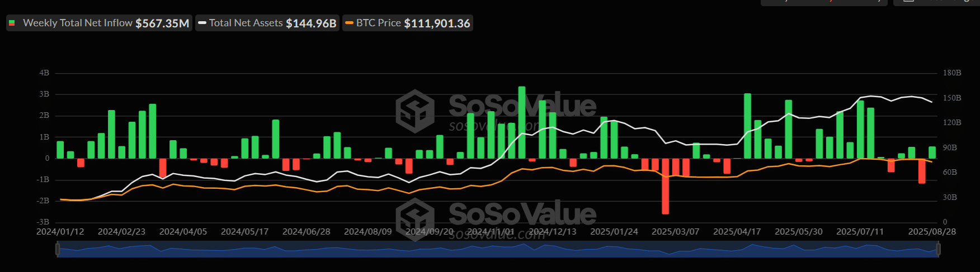The image size is (980, 272).
Task: Toggle the Weekly Total Net Inflow series label
Action: pos(77,23)
